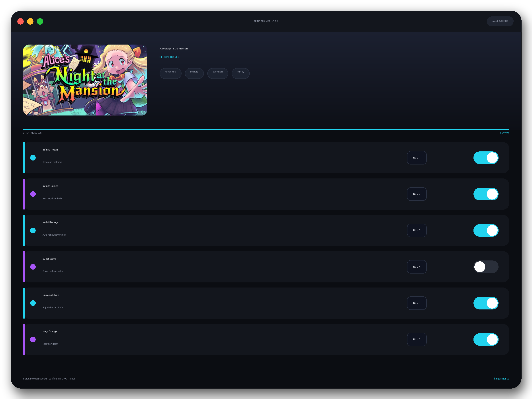
Task: Click the NUM 1 hotkey button
Action: (417, 158)
